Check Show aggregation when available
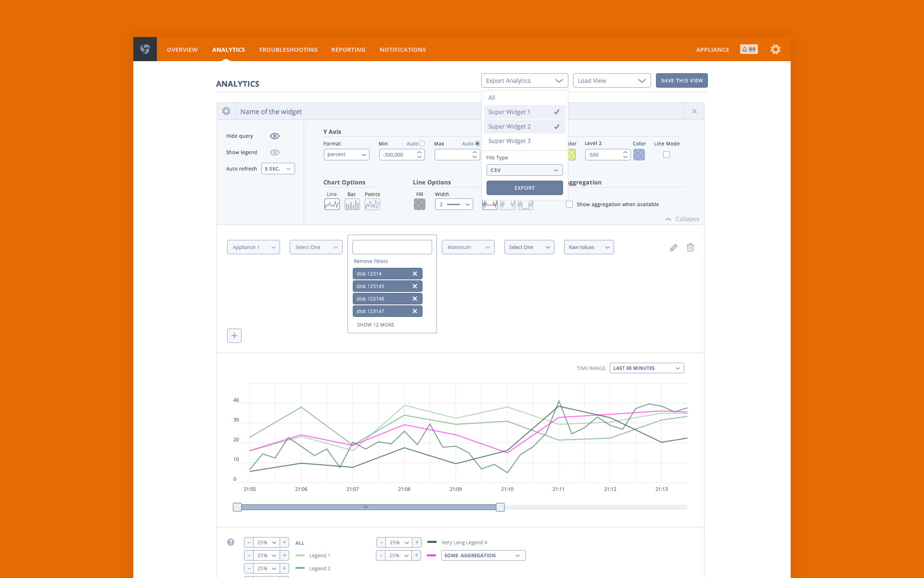This screenshot has width=924, height=578. [569, 204]
